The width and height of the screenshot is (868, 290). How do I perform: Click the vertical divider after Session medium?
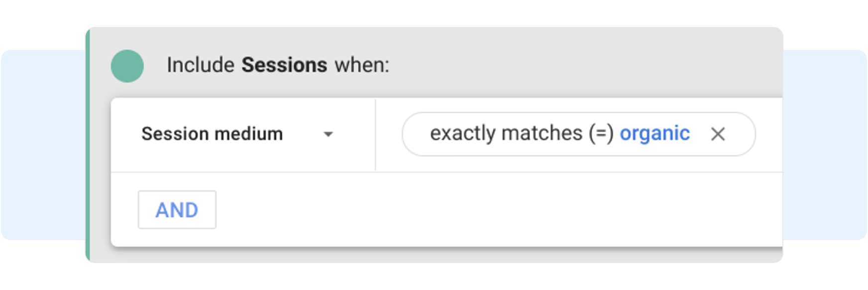click(376, 135)
